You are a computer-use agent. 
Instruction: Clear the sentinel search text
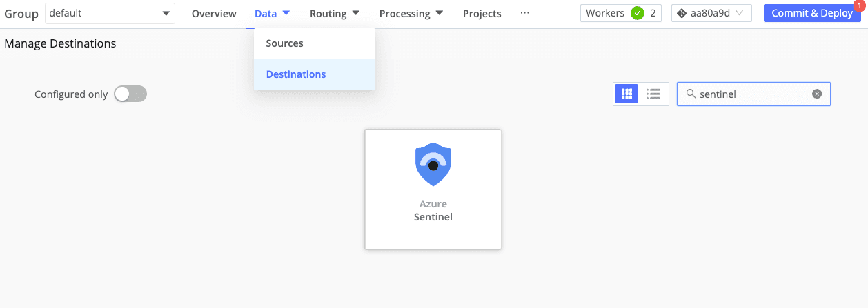[817, 94]
